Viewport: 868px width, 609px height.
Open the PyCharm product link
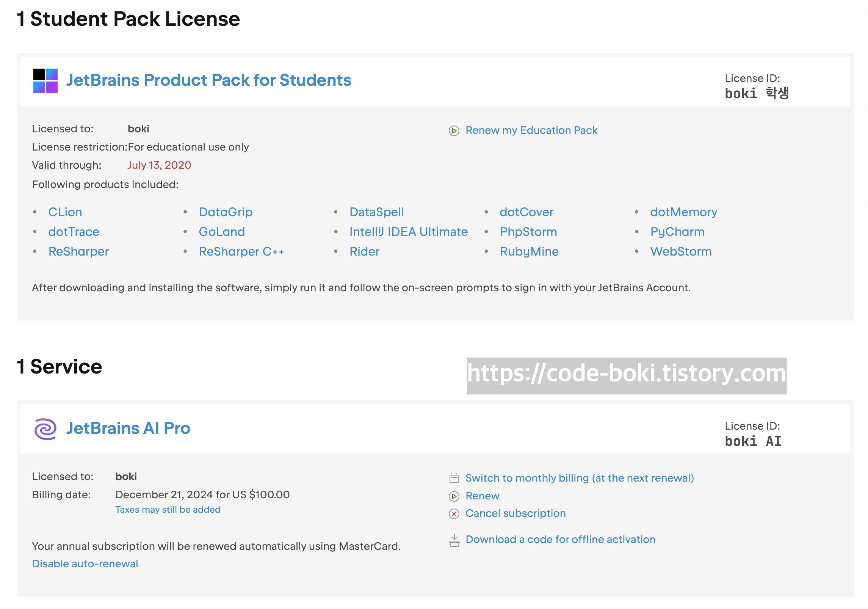(677, 232)
